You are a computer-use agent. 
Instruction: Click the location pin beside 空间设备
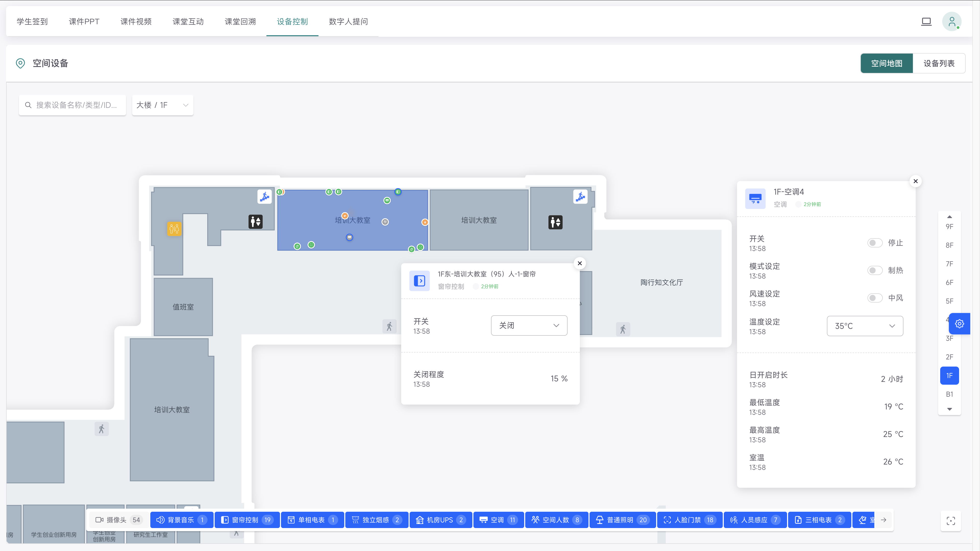pyautogui.click(x=20, y=63)
